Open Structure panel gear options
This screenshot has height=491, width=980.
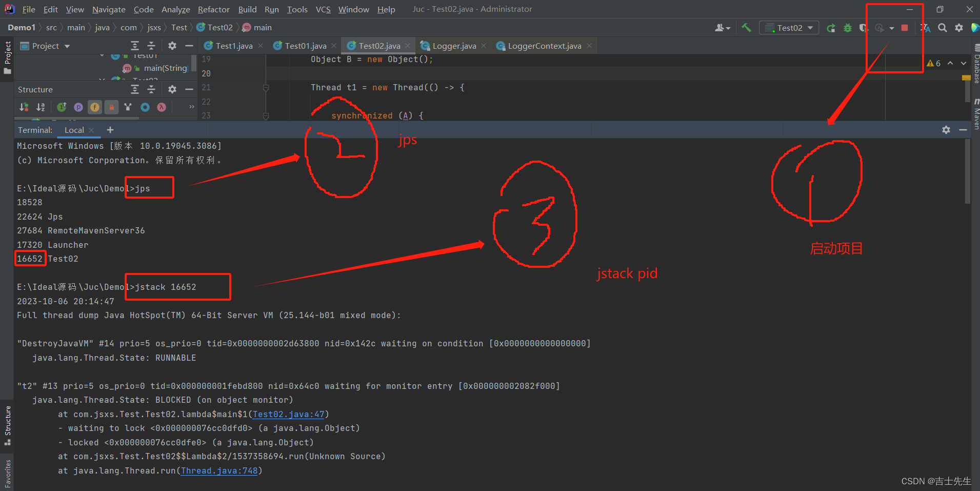172,89
